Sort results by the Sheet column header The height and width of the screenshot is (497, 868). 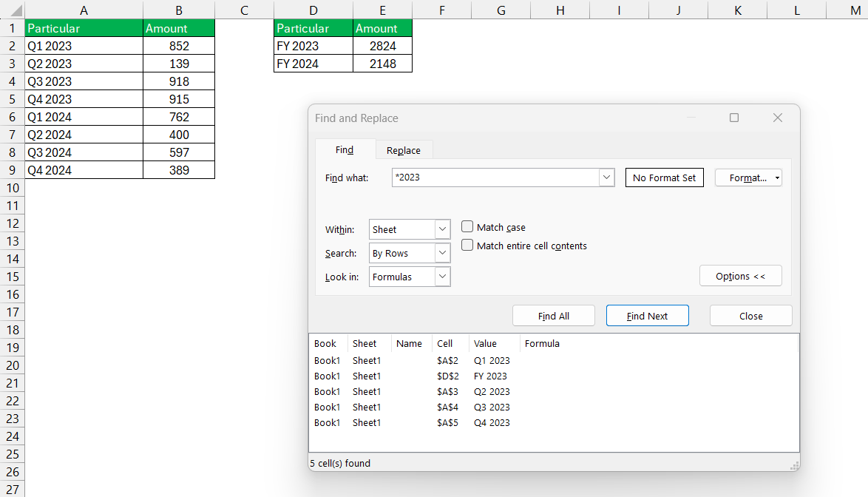click(369, 344)
